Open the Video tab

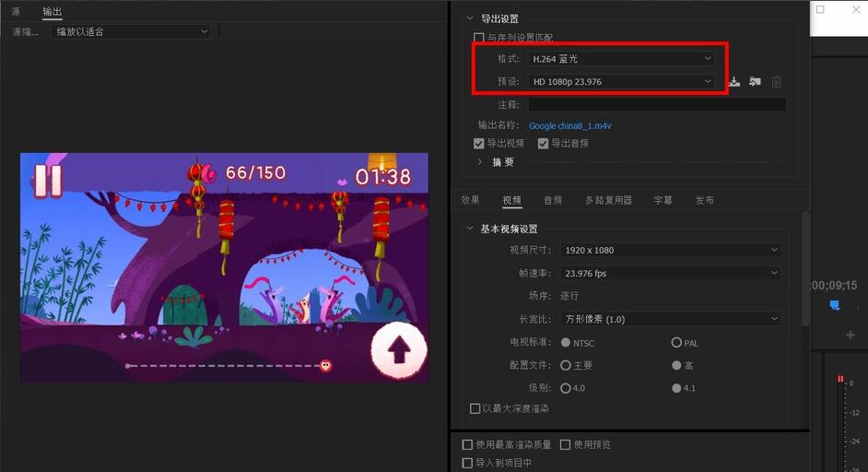coord(512,200)
